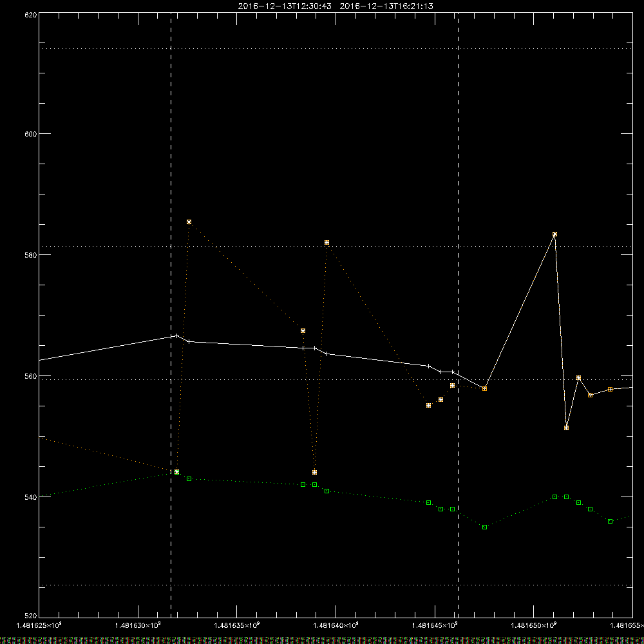
Task: Click the 1.481630×10⁹ x-axis label
Action: coord(138,625)
